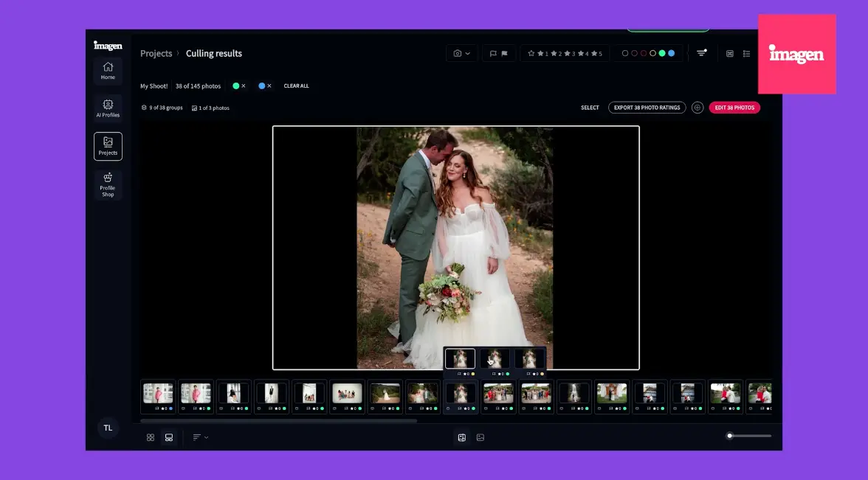Open the filter settings icon
868x480 pixels.
[701, 53]
